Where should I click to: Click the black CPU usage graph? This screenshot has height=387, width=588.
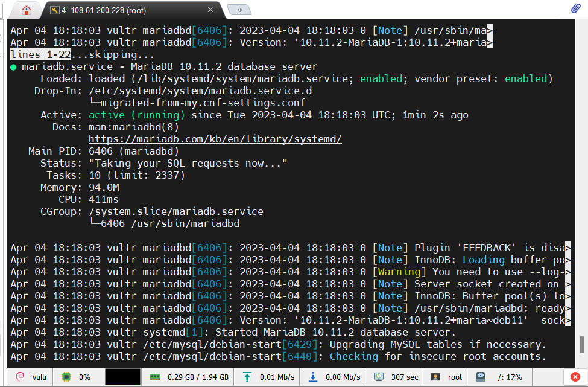coord(122,377)
